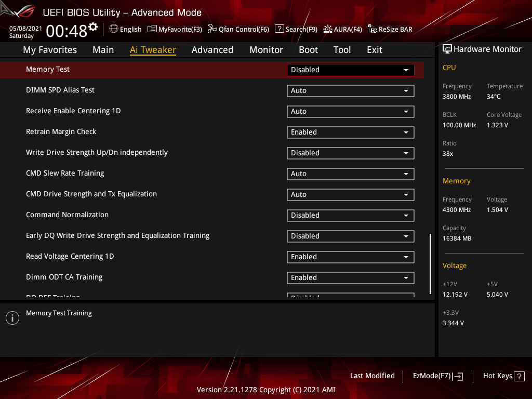Click the settings list scrollbar

pos(431,263)
